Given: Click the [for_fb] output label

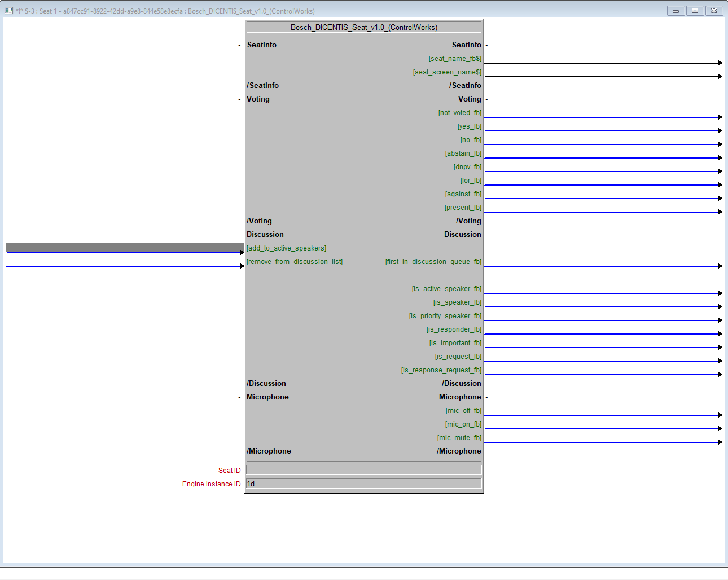Looking at the screenshot, I should pos(471,181).
